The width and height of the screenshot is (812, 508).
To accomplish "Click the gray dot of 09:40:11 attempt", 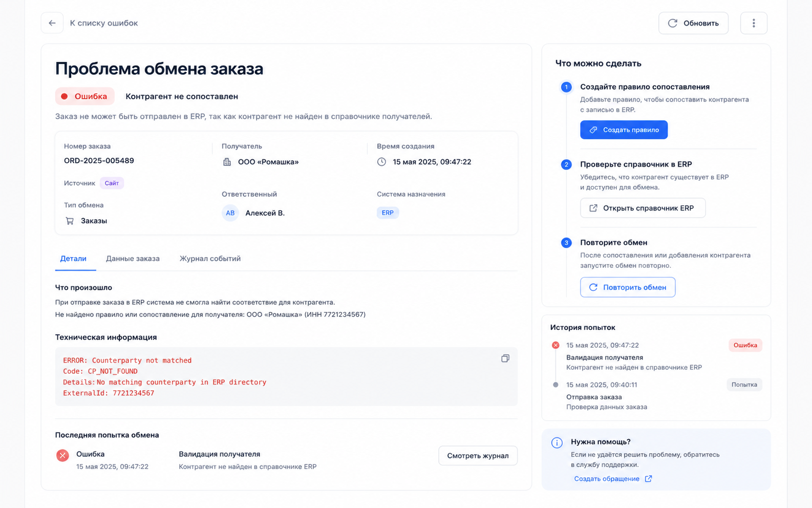I will 555,385.
